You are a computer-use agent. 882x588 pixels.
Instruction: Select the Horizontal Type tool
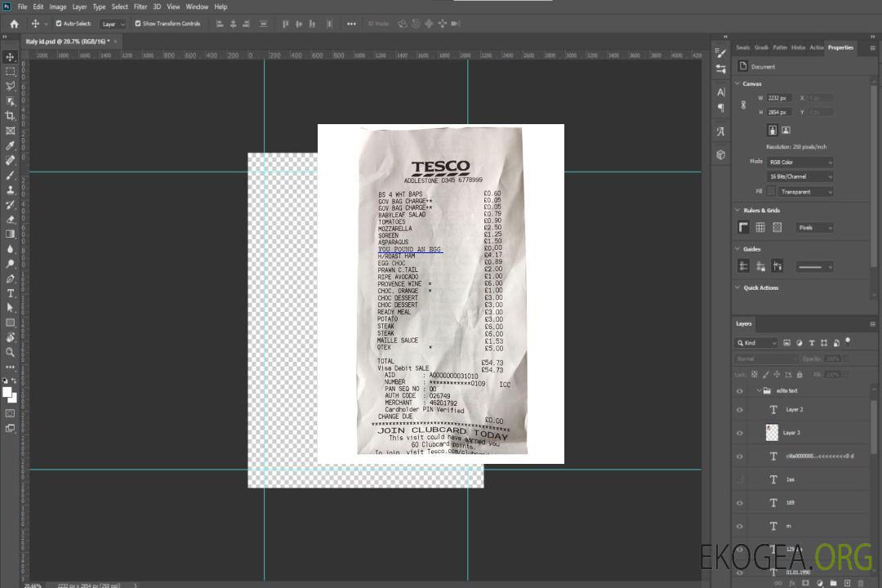[x=10, y=293]
